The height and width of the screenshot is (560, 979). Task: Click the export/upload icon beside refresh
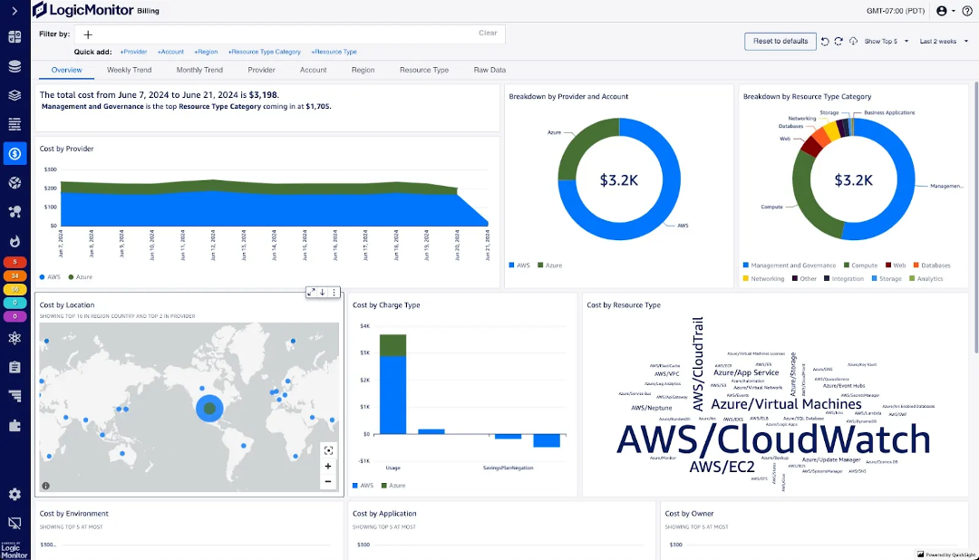tap(855, 42)
